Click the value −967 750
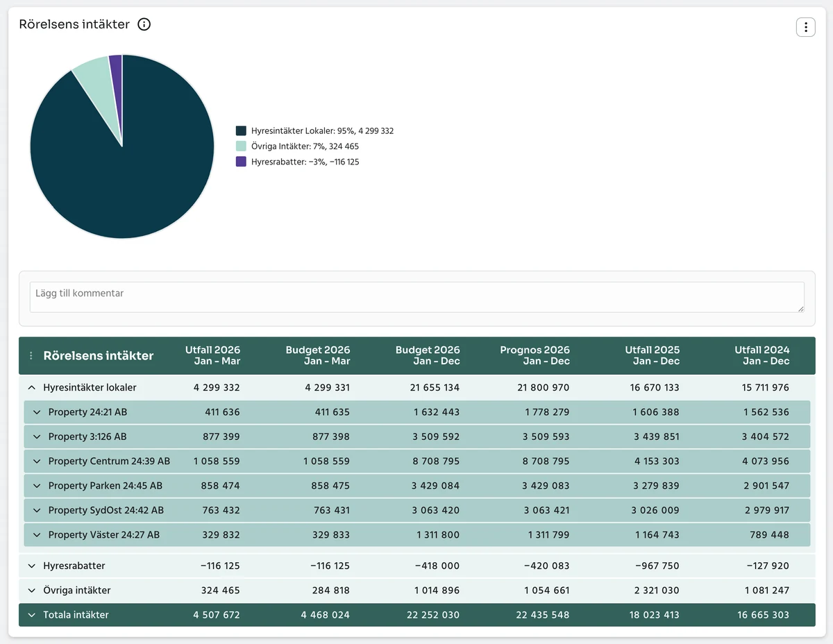Screen dimensions: 833x644 point(659,566)
